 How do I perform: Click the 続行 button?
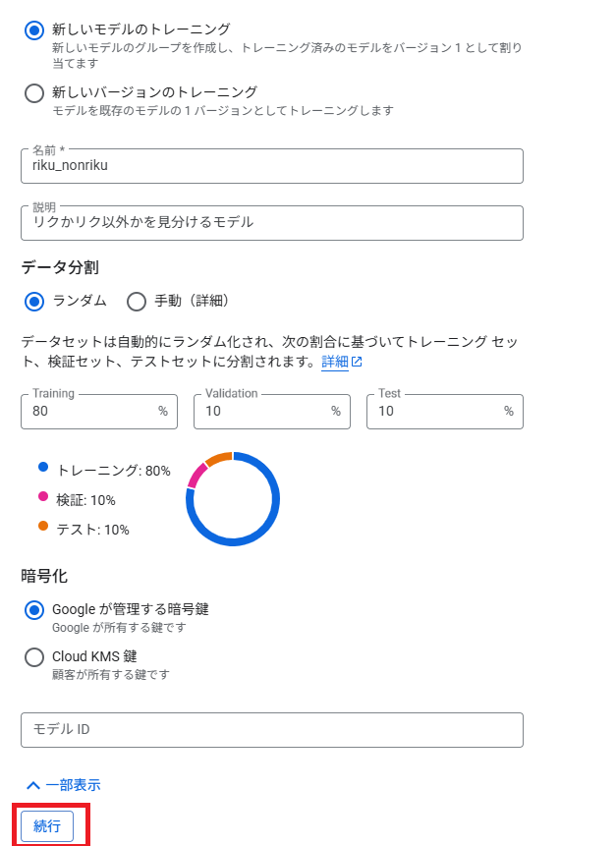tap(47, 826)
